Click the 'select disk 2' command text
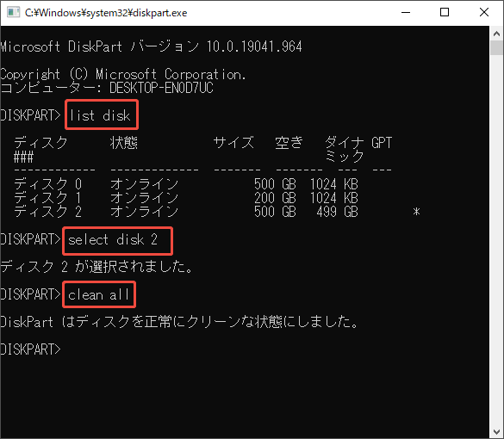The image size is (504, 439). pos(113,239)
